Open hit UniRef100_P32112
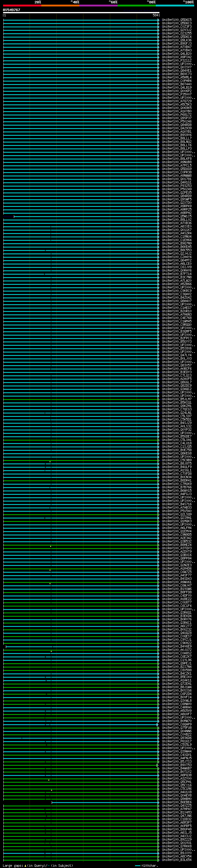The height and width of the screenshot is (868, 197). pyautogui.click(x=177, y=61)
